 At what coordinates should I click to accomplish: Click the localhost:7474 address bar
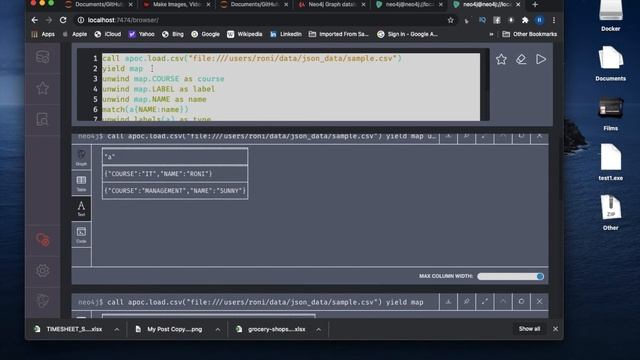tap(261, 20)
